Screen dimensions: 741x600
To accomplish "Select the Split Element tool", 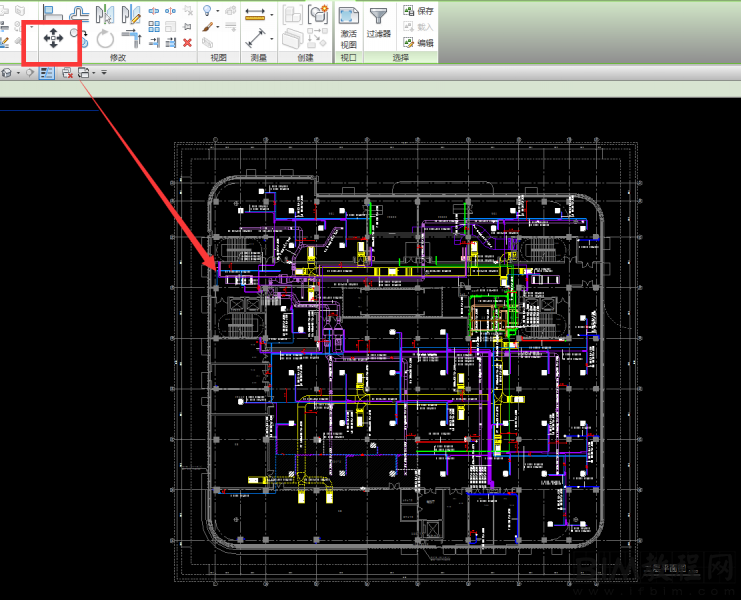I will (154, 11).
